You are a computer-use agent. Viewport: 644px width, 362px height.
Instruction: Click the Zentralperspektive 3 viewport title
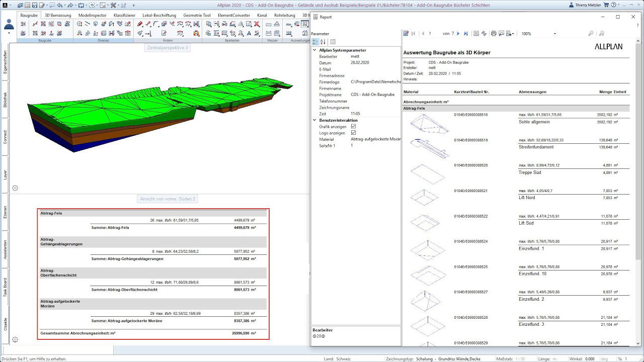click(168, 48)
